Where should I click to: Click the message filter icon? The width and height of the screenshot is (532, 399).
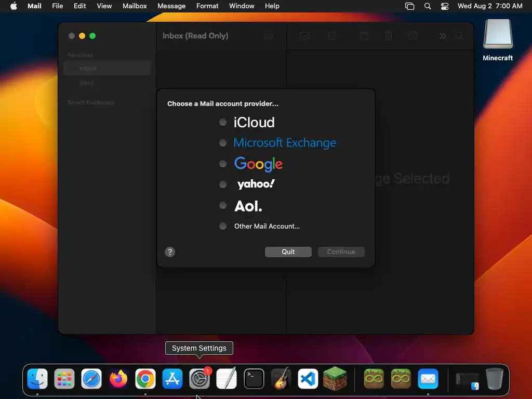point(268,36)
